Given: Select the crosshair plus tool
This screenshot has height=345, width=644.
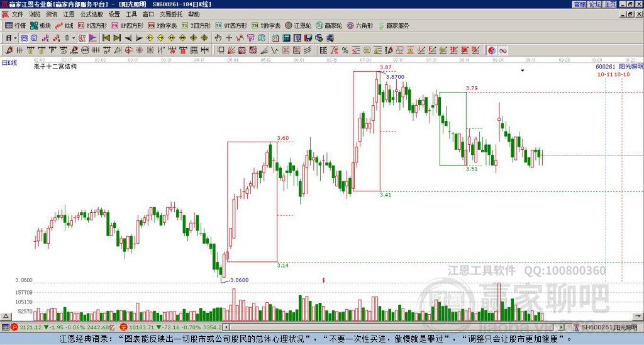Looking at the screenshot, I should [229, 38].
